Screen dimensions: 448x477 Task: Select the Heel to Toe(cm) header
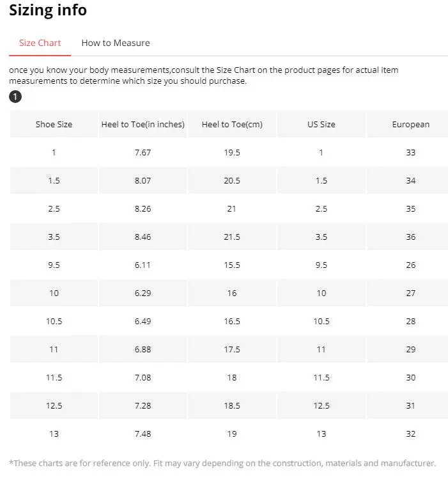click(232, 124)
